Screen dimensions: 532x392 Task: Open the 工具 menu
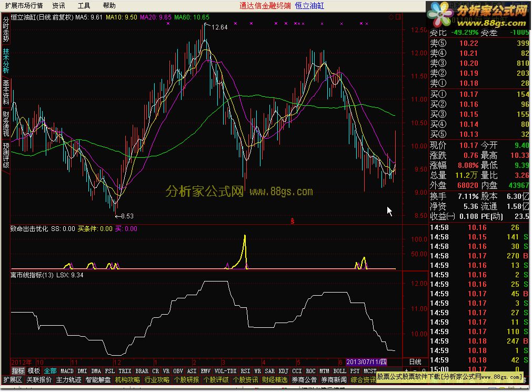click(84, 5)
